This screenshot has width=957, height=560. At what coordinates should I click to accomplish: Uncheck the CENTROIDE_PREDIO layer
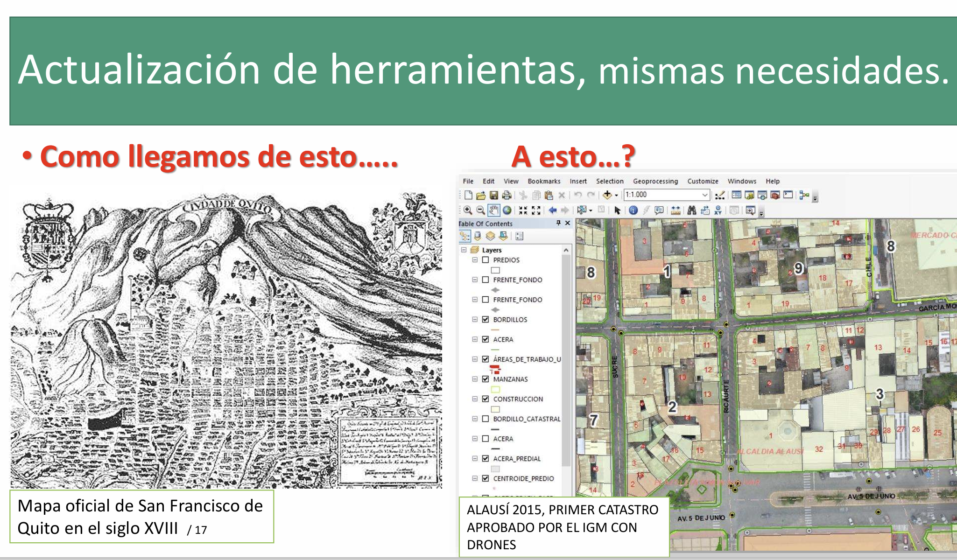pyautogui.click(x=486, y=479)
